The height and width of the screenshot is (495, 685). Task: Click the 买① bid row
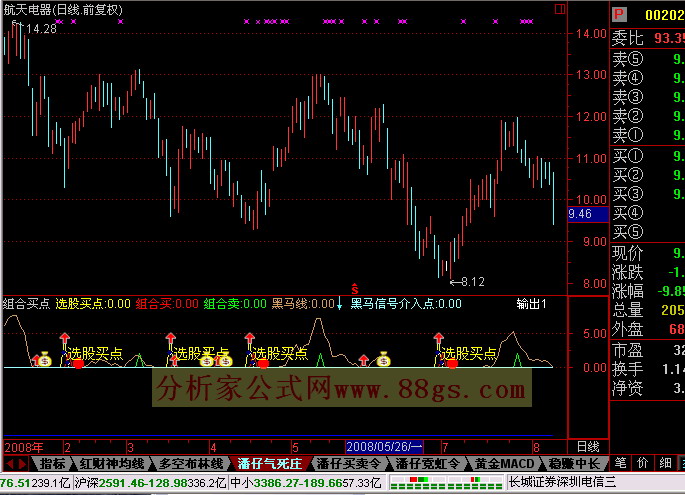coord(647,156)
